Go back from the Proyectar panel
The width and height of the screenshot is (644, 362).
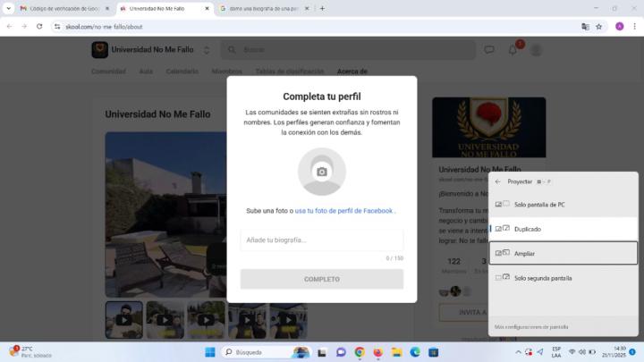pyautogui.click(x=498, y=181)
